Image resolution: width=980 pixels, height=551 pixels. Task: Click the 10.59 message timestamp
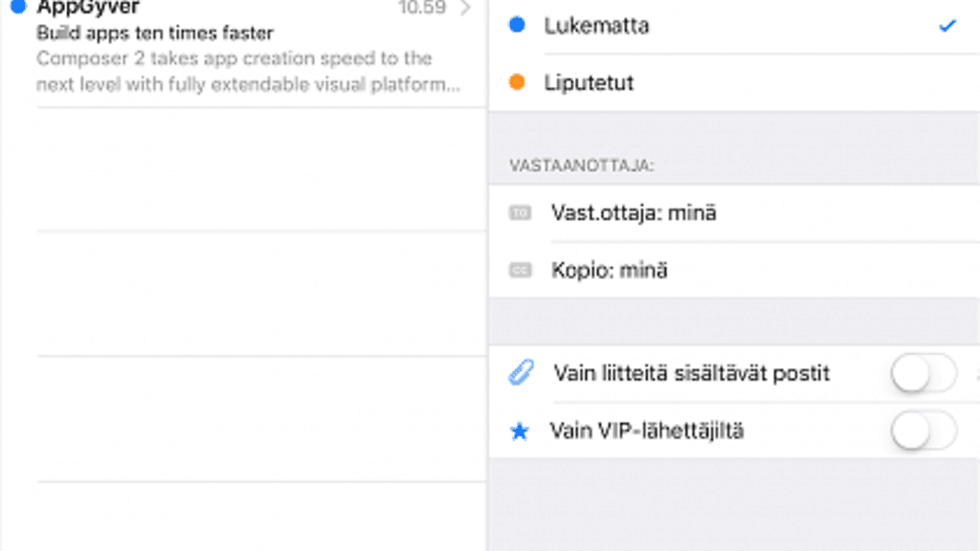pyautogui.click(x=422, y=9)
